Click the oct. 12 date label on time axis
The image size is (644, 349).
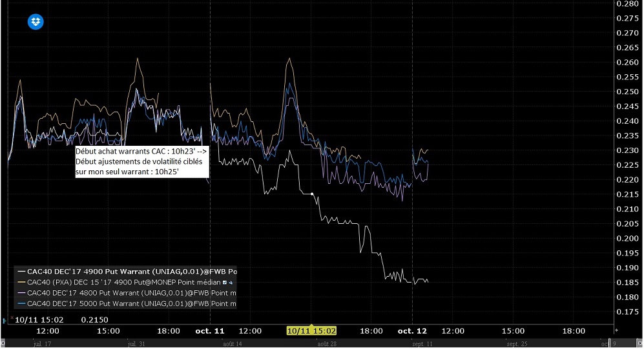(x=412, y=331)
